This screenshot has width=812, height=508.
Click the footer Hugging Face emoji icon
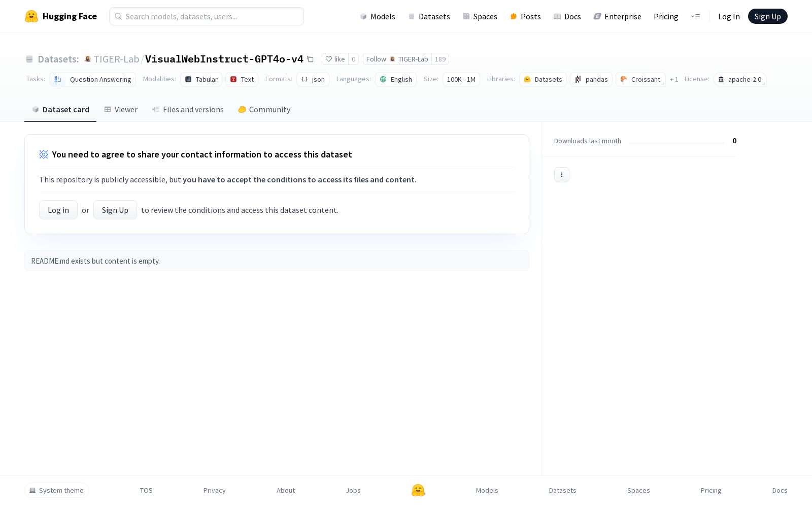pos(418,490)
